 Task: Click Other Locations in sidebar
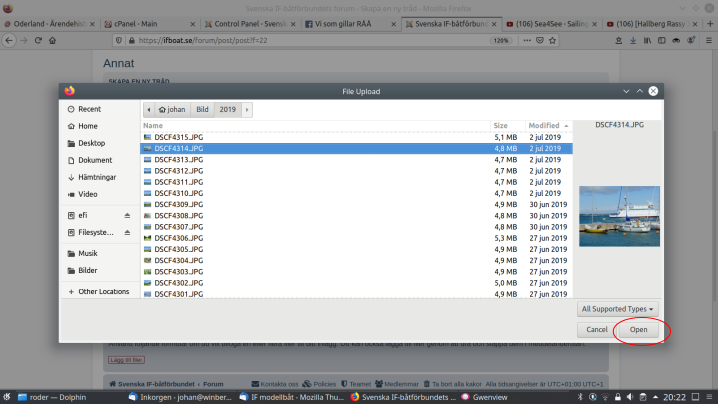(x=103, y=291)
